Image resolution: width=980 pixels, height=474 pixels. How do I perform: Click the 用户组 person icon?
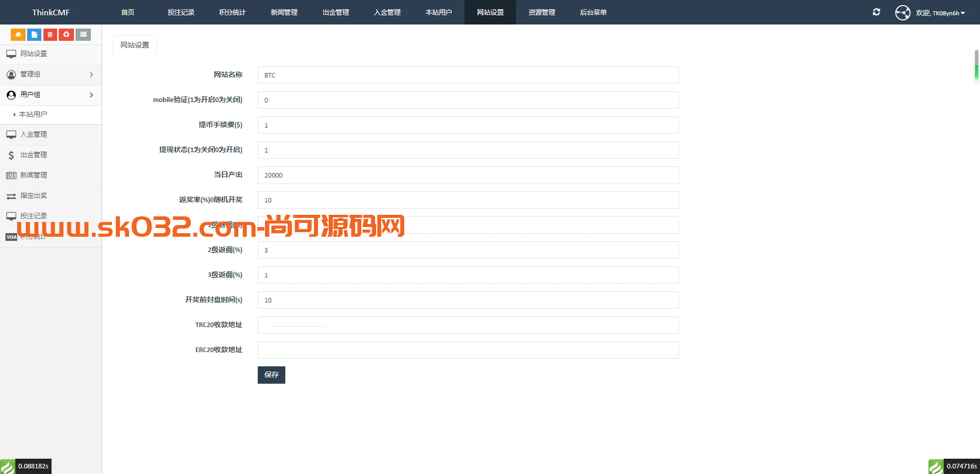[11, 95]
